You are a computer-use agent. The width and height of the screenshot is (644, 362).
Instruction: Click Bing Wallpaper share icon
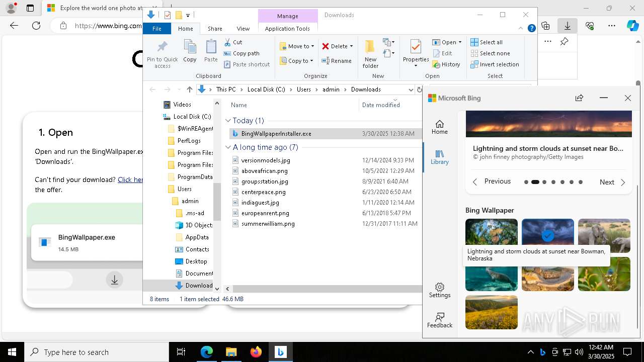580,98
